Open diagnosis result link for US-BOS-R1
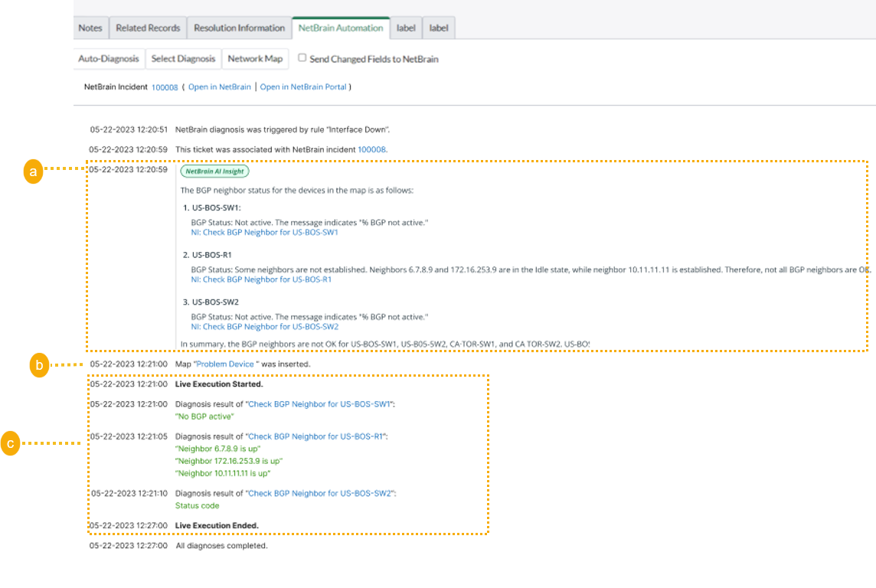 [x=316, y=436]
